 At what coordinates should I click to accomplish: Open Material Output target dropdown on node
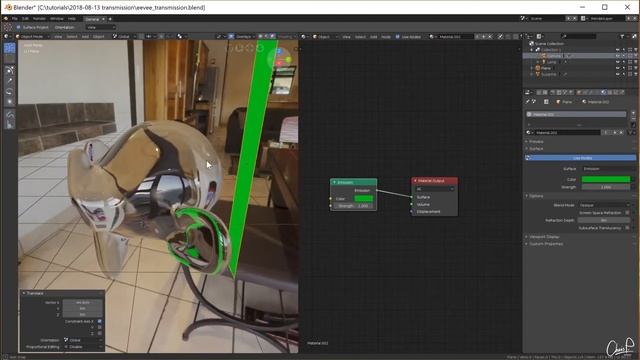[x=435, y=189]
